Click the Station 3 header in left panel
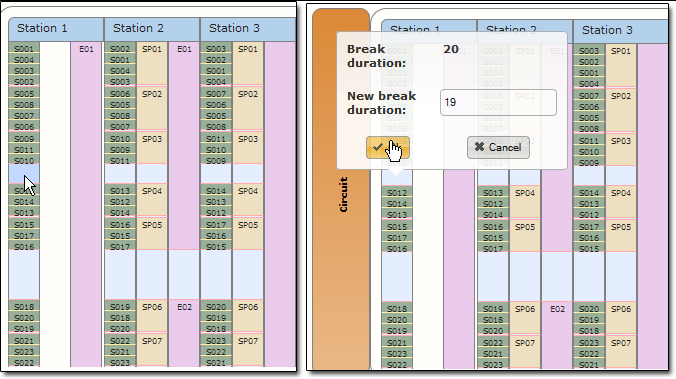Viewport: 676px width, 379px height. pyautogui.click(x=247, y=29)
